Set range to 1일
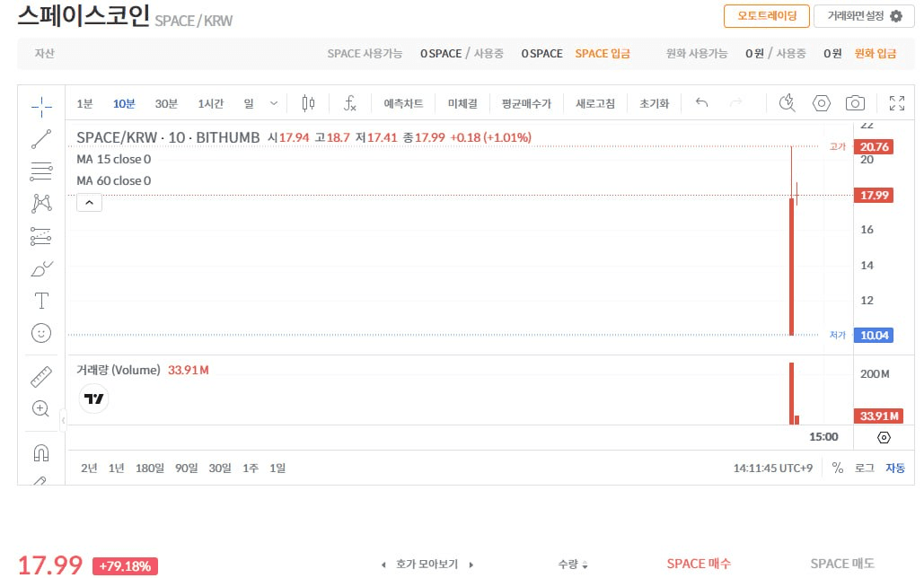 click(277, 468)
